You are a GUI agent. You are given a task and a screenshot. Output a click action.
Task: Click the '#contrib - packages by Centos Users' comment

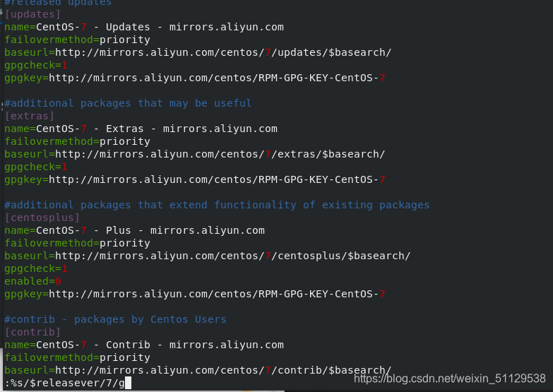tap(115, 319)
